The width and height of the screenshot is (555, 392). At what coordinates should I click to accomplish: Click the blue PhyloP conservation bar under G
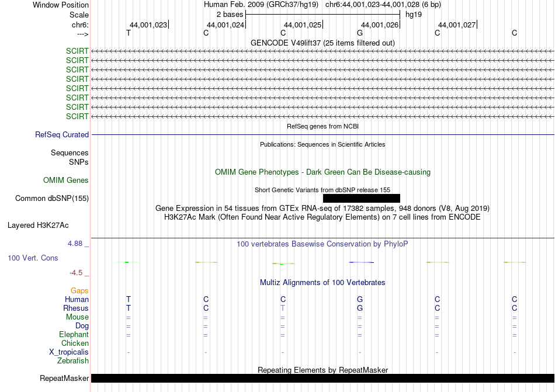point(362,262)
